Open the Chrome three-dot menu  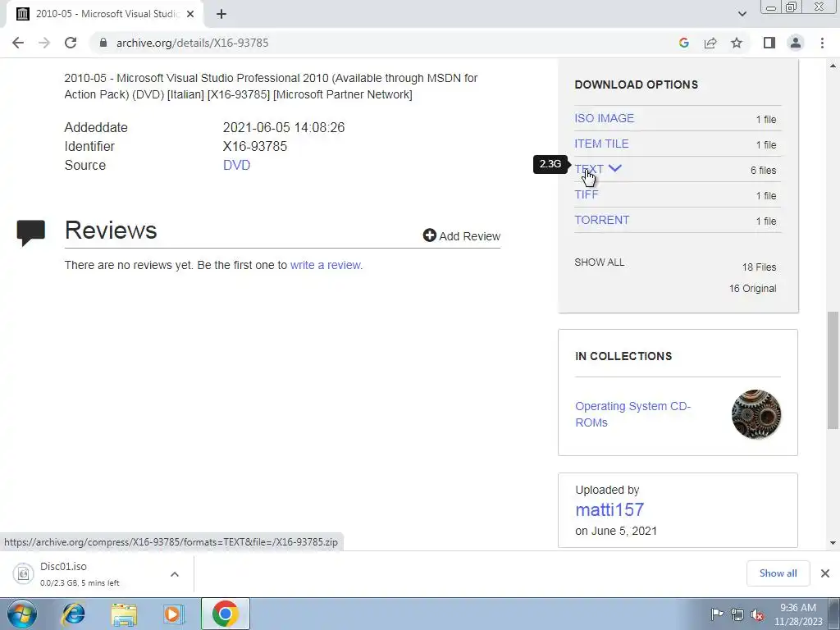tap(822, 43)
